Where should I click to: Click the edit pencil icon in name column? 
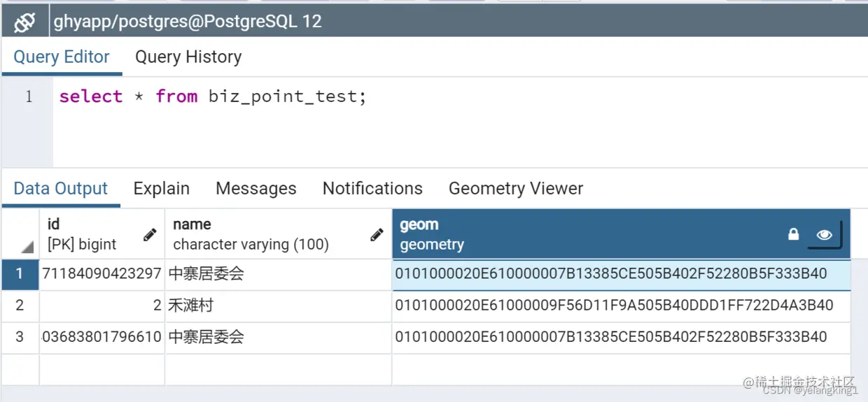tap(377, 235)
